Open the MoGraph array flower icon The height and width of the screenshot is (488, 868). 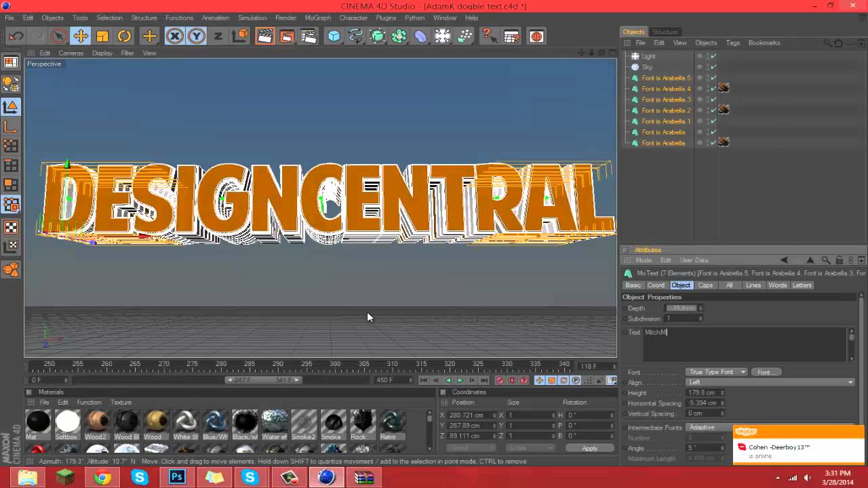pyautogui.click(x=399, y=36)
